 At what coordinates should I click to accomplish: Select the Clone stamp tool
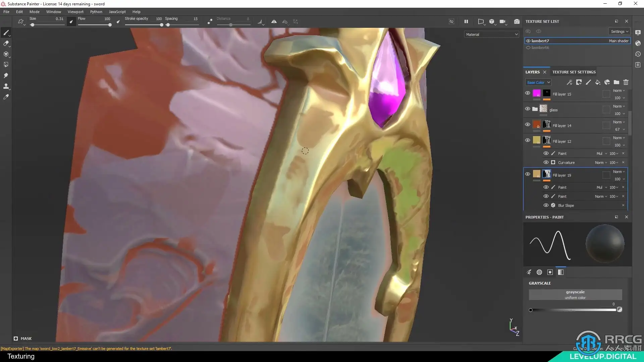6,86
